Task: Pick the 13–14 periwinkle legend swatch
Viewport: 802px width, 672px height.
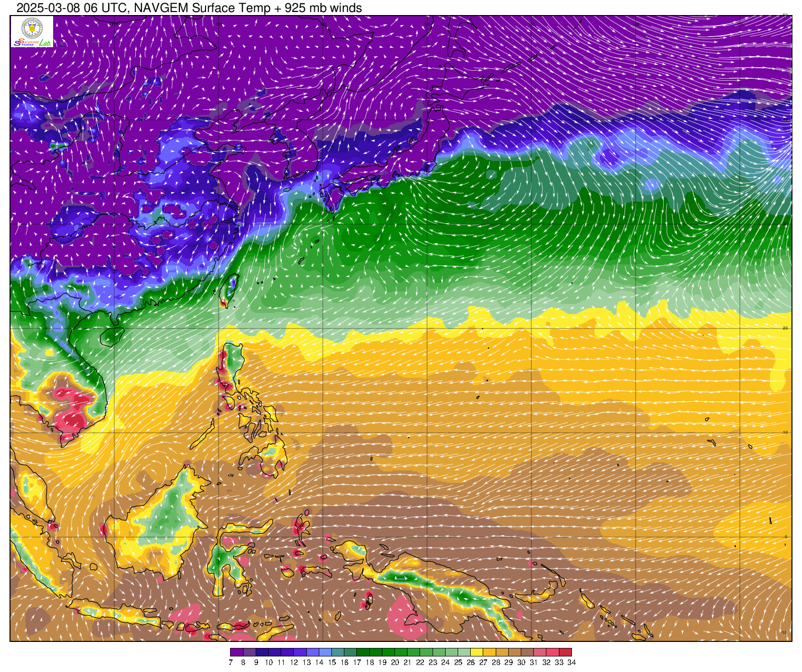Action: click(x=313, y=652)
